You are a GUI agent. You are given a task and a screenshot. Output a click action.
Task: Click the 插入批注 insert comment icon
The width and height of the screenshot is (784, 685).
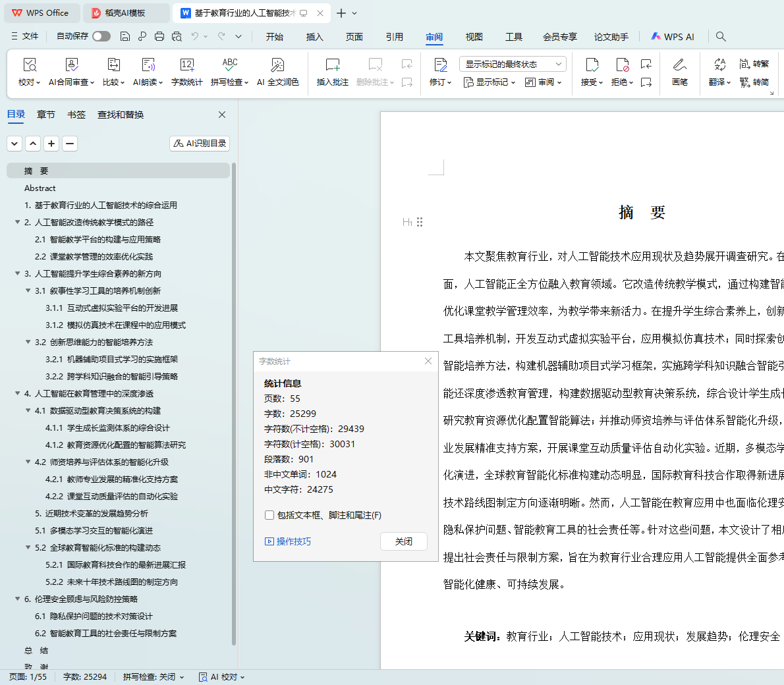click(332, 65)
